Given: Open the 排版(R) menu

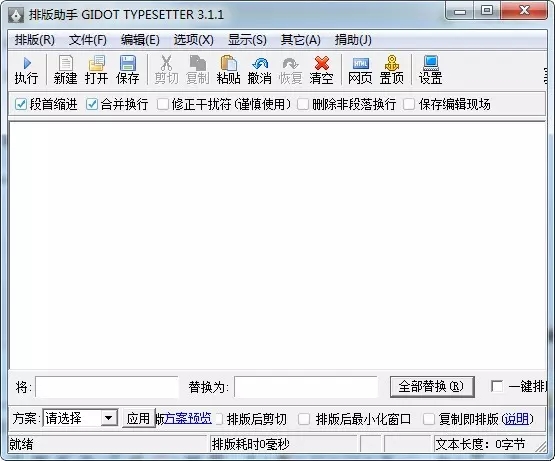Looking at the screenshot, I should 34,40.
